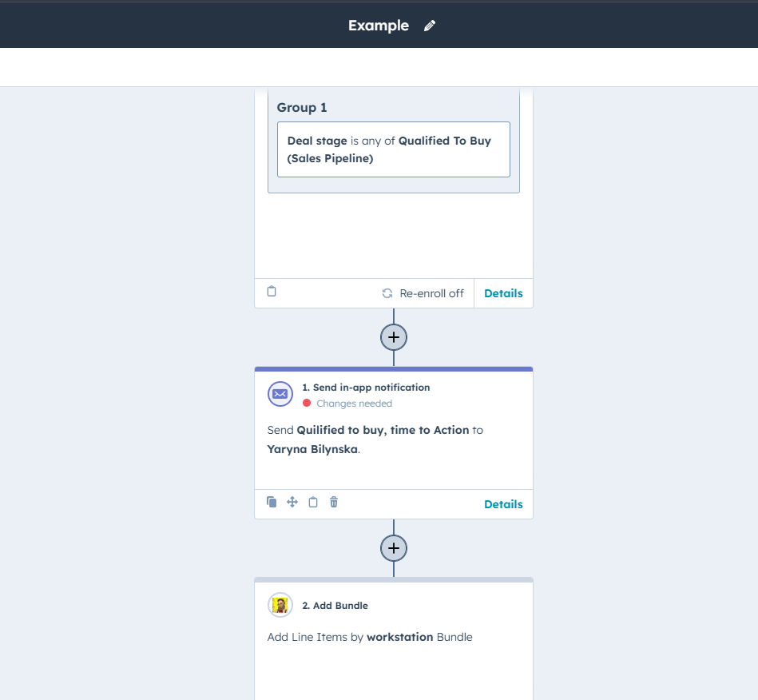
Task: Open Details for the notification action
Action: coord(503,503)
